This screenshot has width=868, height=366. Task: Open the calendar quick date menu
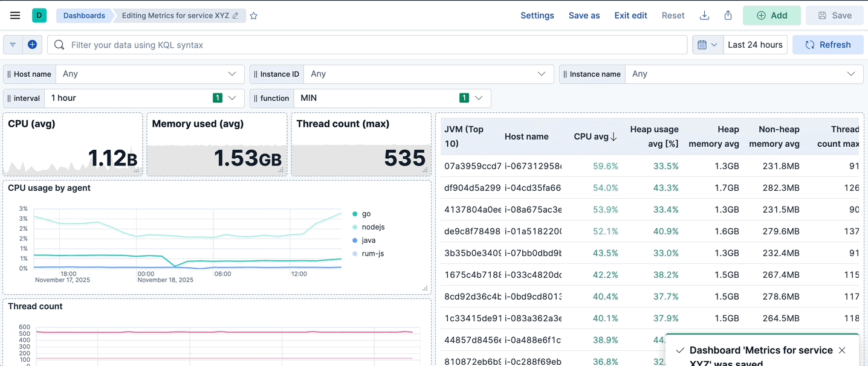point(707,45)
